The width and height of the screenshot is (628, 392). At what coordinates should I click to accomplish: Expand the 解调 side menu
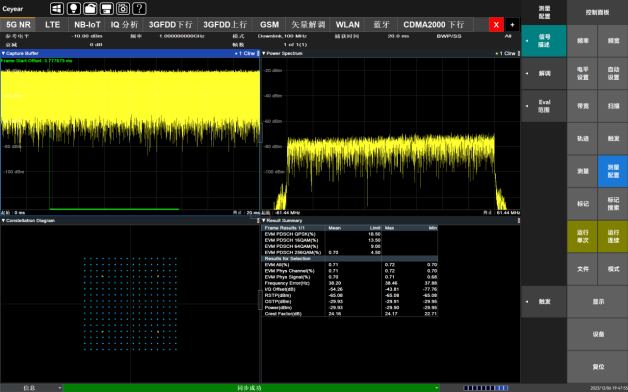(x=543, y=73)
